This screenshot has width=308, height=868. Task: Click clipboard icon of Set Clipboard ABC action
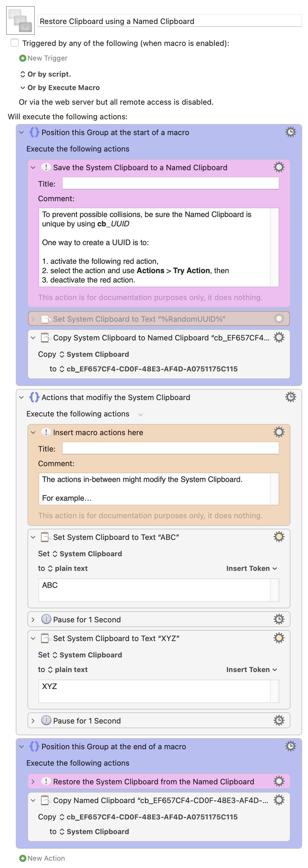pos(46,537)
